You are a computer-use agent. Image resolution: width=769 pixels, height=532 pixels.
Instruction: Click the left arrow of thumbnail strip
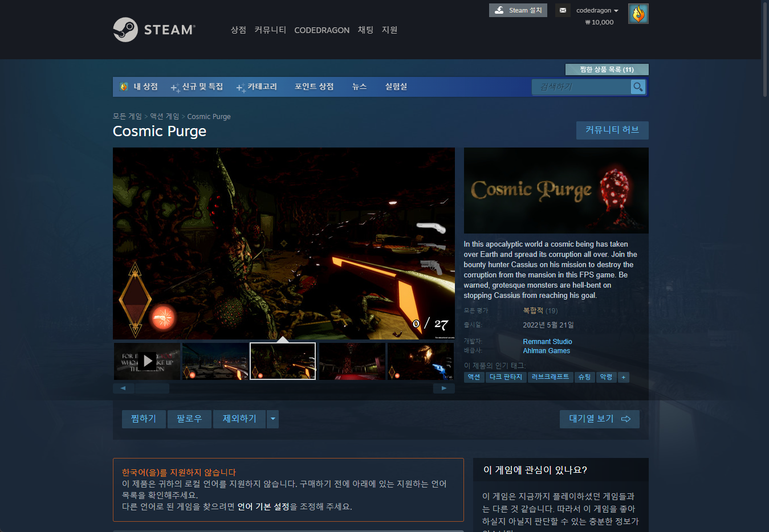pos(123,388)
